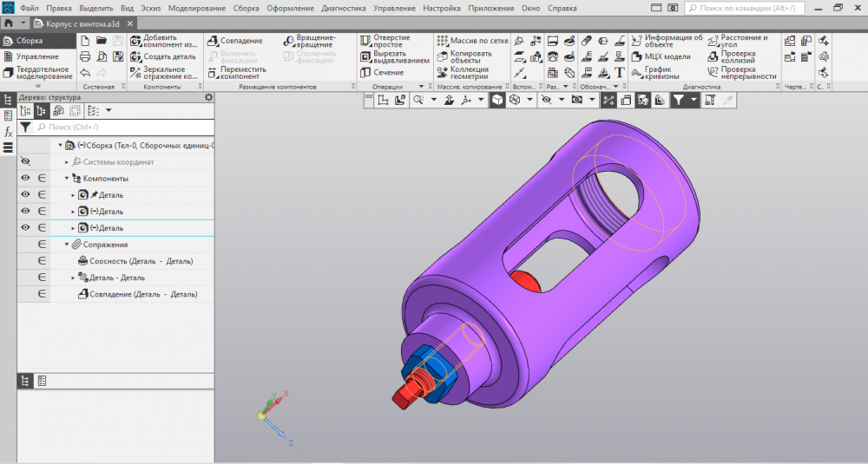Screen dimensions: 868x464
Task: Open МЦХ модели calculation
Action: tap(636, 56)
